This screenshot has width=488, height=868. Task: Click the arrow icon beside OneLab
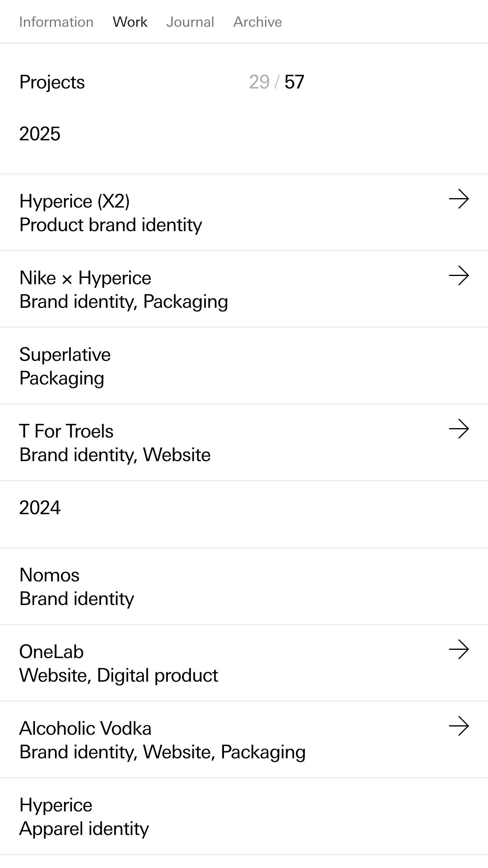coord(459,649)
